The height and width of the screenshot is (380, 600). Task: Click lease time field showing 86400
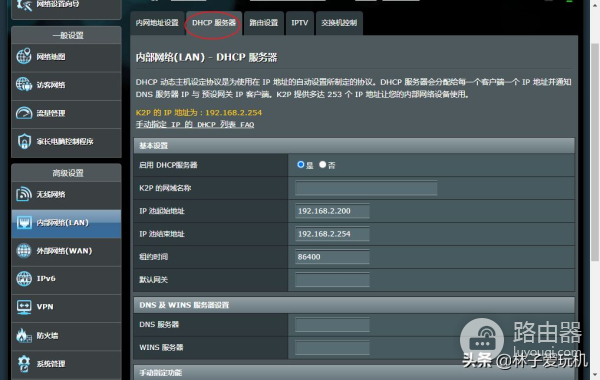332,257
